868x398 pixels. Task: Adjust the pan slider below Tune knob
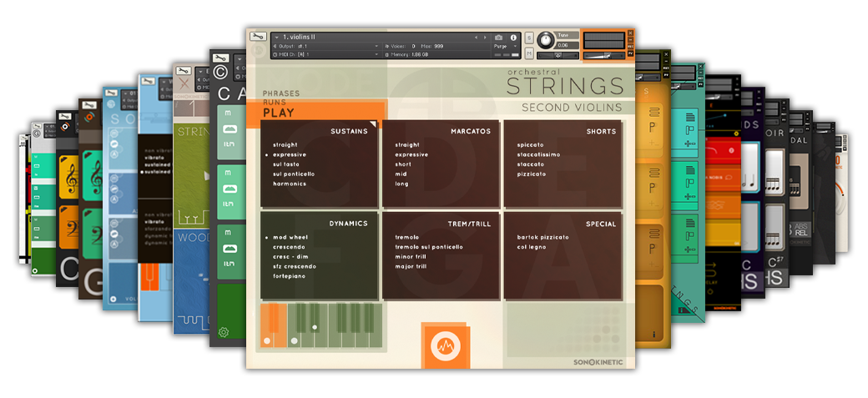pos(558,56)
